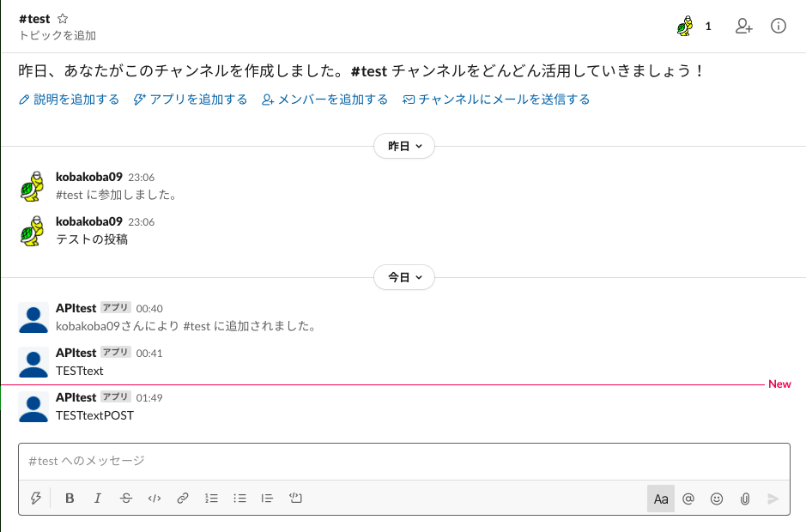Insert a hyperlink in the message
This screenshot has width=806, height=532.
pyautogui.click(x=183, y=498)
